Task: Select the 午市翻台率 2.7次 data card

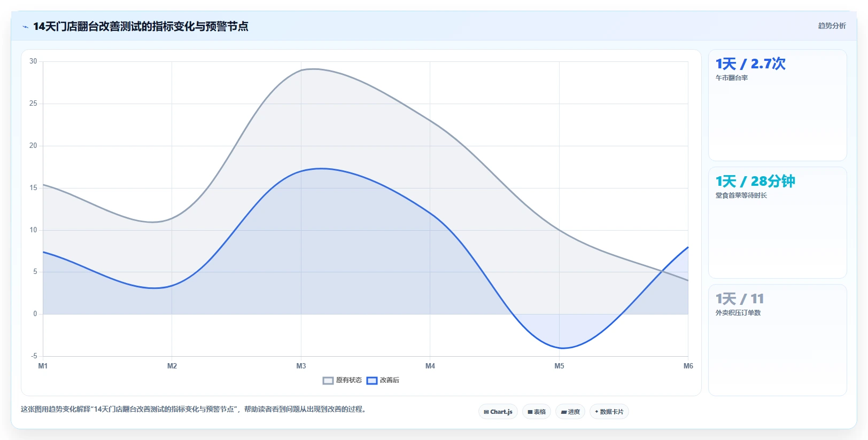Action: [x=777, y=105]
